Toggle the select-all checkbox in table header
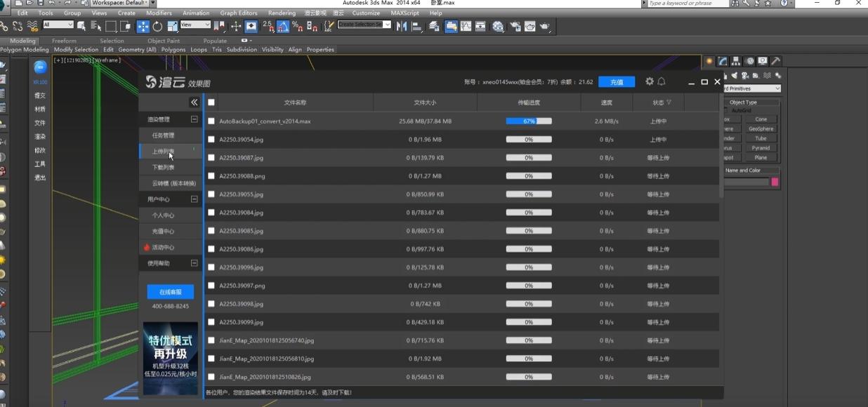Viewport: 868px width, 407px height. (211, 102)
